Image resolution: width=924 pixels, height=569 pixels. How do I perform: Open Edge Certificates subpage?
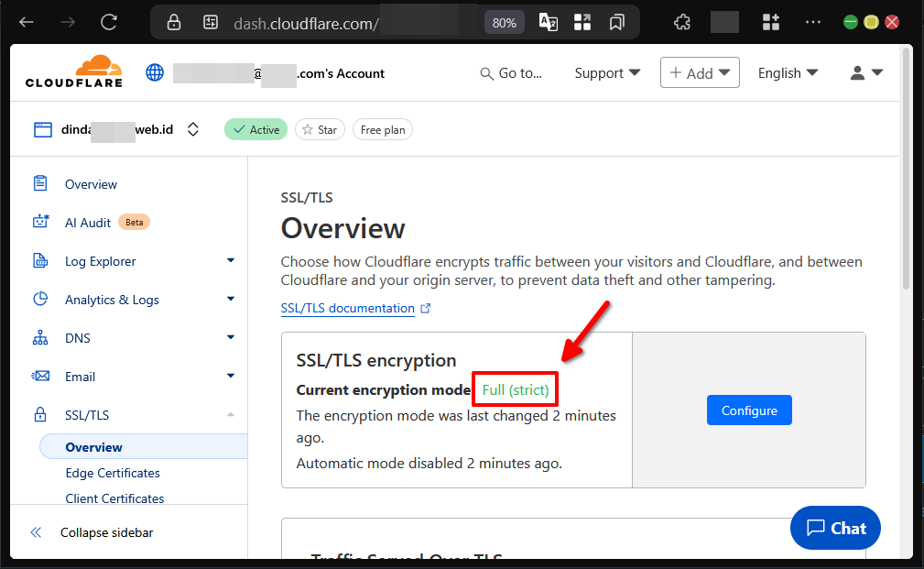tap(113, 473)
